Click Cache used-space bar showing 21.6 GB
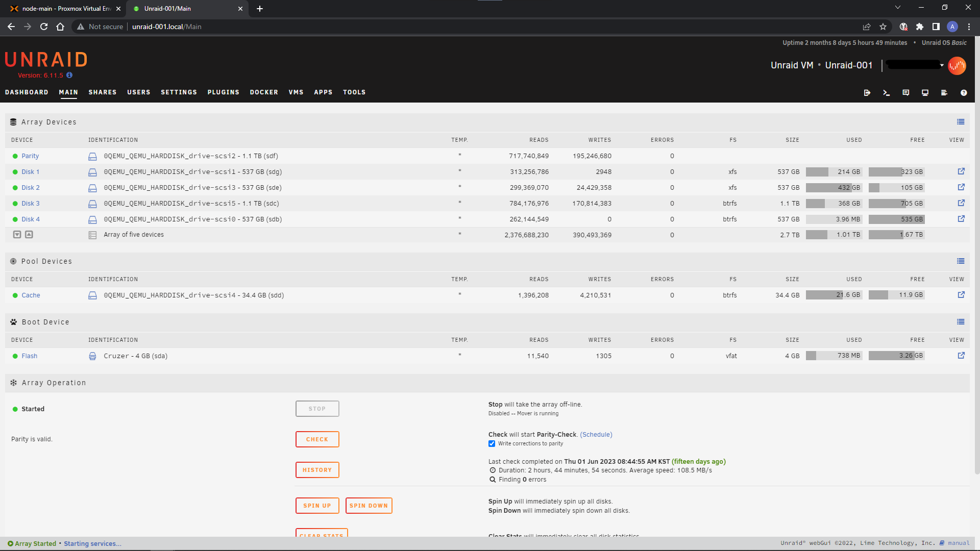 pyautogui.click(x=834, y=295)
